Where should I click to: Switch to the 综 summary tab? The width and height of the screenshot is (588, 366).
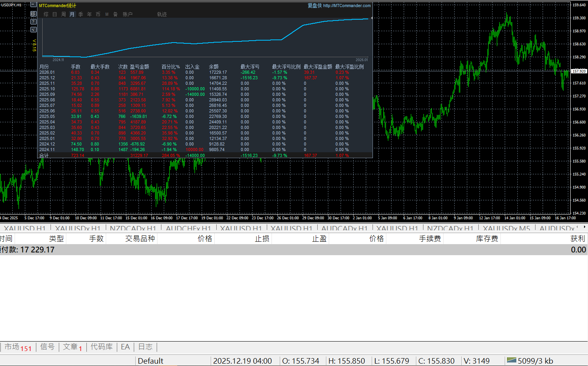pos(46,14)
